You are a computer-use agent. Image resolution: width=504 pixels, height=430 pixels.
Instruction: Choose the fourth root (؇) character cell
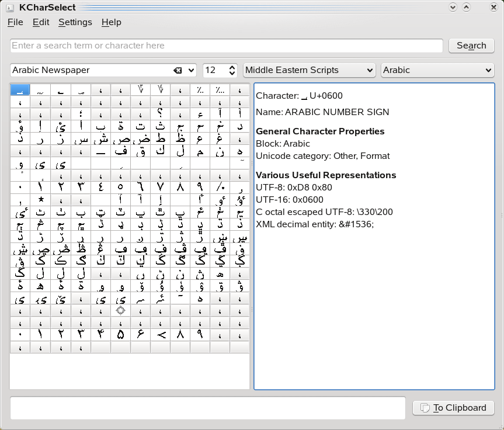click(x=161, y=90)
